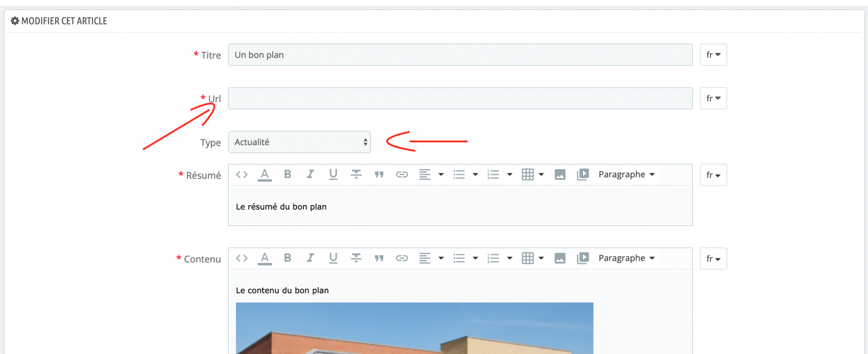Toggle bold in Résumé editor
This screenshot has height=354, width=868.
[288, 175]
